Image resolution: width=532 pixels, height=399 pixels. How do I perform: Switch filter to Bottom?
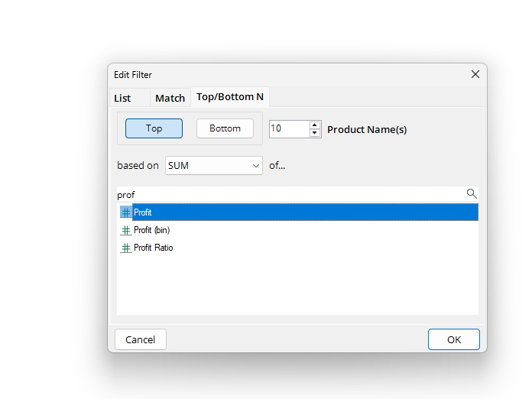(x=225, y=128)
